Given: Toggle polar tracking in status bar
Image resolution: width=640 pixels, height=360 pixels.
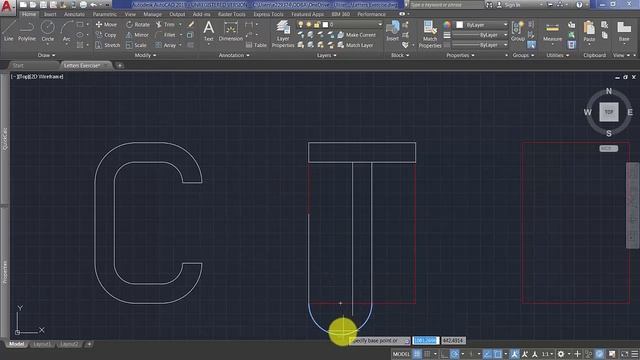Looking at the screenshot, I should 455,354.
